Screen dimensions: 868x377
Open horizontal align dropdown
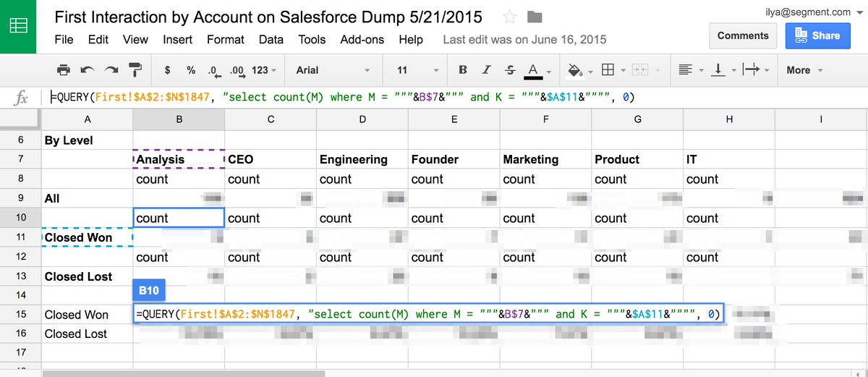tap(689, 70)
